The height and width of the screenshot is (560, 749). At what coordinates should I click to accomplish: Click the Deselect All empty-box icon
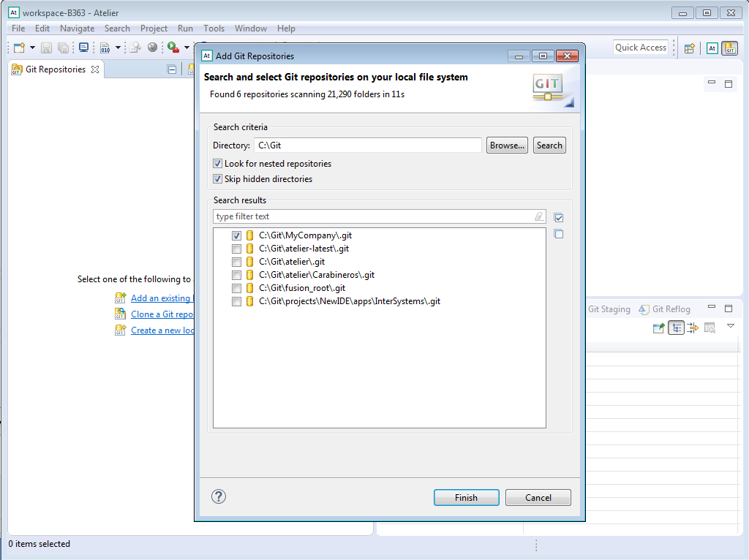559,234
